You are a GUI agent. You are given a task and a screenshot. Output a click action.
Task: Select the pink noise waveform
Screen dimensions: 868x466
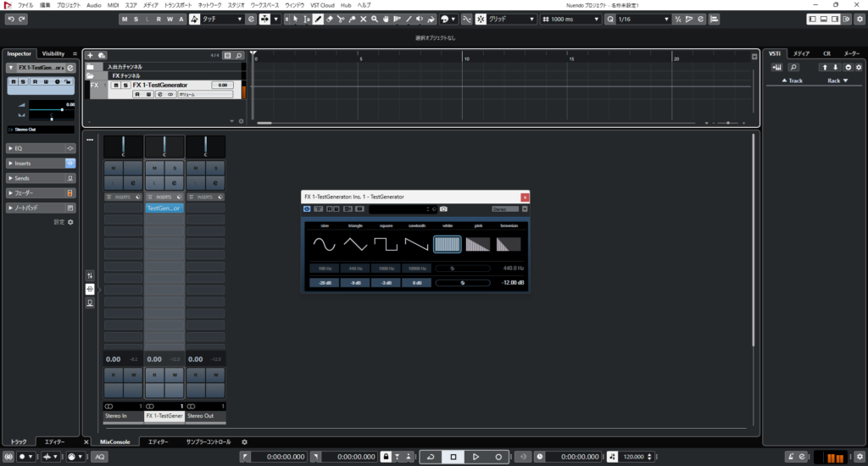tap(477, 245)
